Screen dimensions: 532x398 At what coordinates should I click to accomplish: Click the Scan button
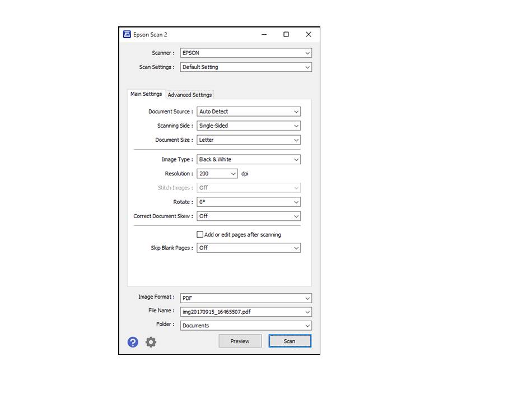pyautogui.click(x=290, y=341)
